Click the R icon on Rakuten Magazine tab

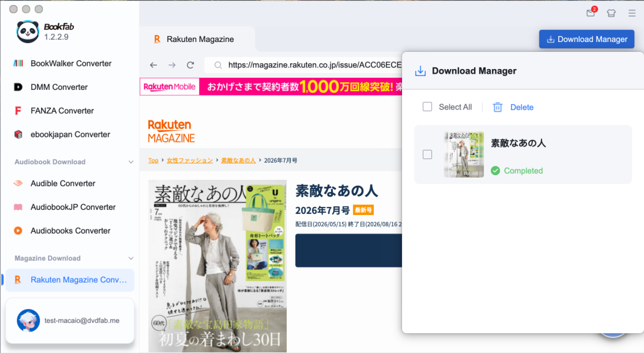[x=157, y=39]
